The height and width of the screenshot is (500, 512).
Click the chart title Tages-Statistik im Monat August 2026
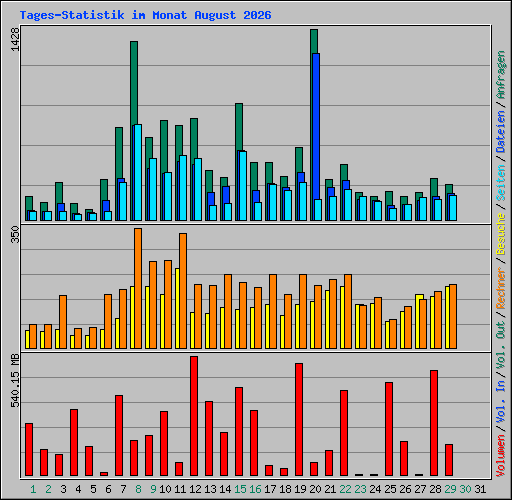[145, 15]
